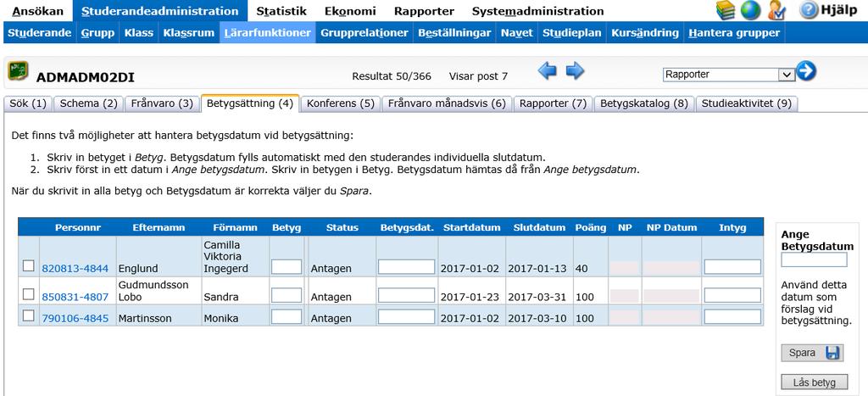This screenshot has height=396, width=868.
Task: Click the round go arrow beside Rapporter
Action: [806, 71]
